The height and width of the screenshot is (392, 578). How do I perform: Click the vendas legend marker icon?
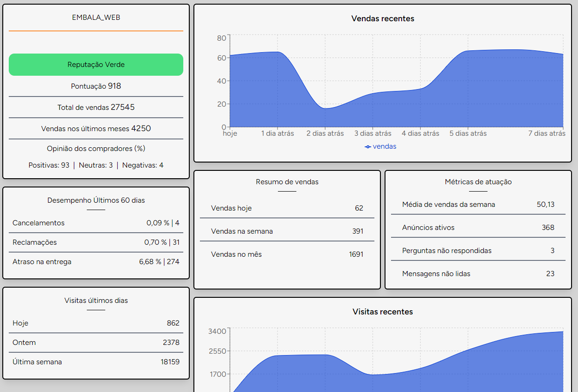click(368, 147)
